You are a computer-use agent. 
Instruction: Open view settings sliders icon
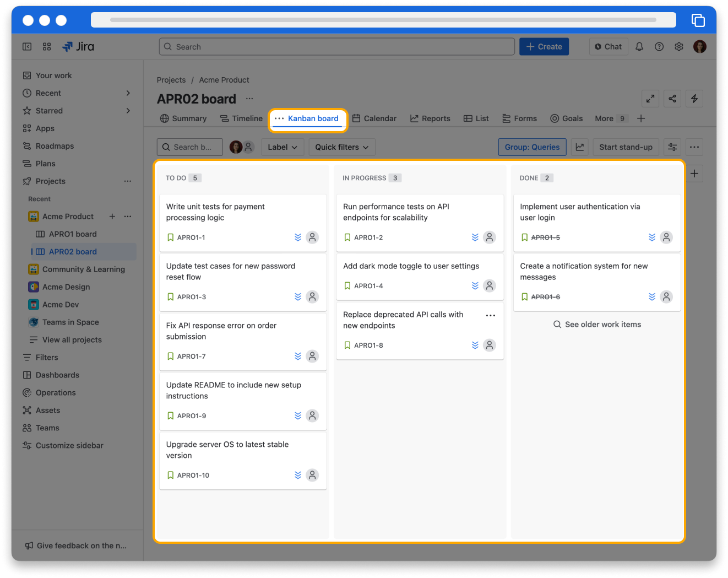672,147
